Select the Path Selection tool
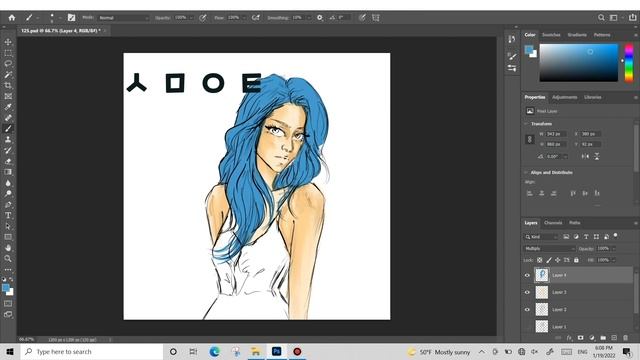640x360 pixels. click(8, 226)
